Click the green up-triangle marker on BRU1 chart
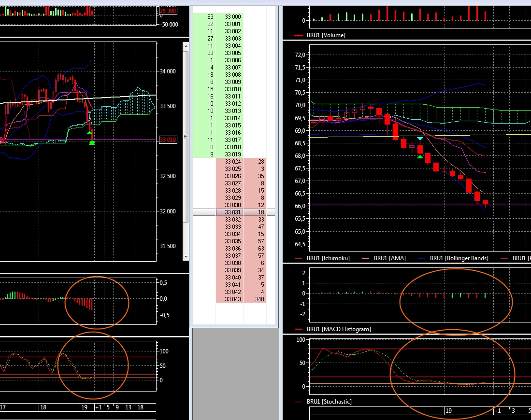 [x=420, y=156]
